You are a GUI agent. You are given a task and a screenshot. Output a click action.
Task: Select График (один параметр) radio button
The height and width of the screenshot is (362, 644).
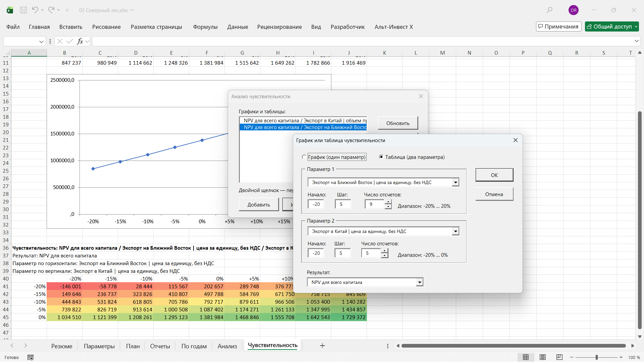click(304, 157)
